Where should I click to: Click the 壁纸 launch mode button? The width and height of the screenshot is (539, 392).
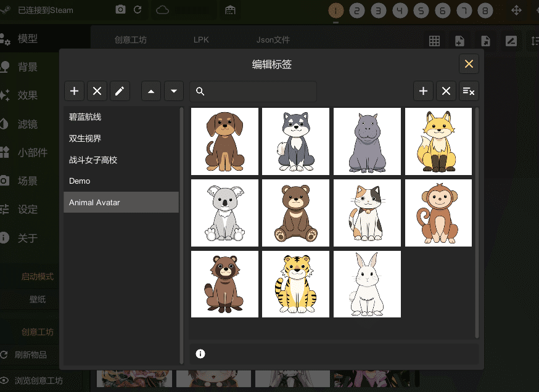(38, 300)
